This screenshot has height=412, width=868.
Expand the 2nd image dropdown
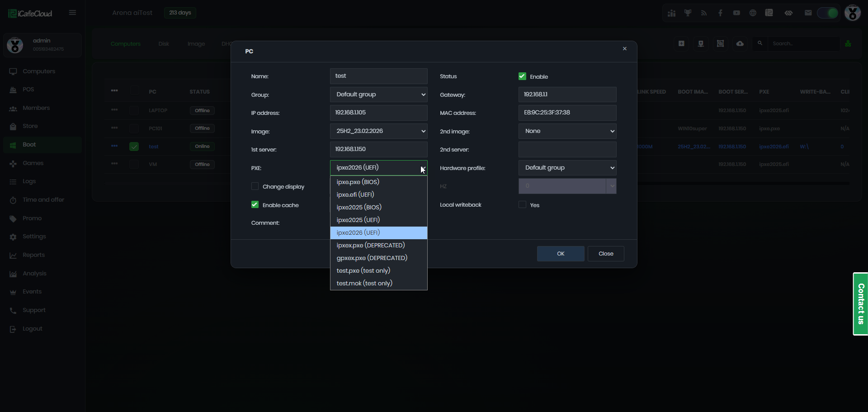[x=567, y=131]
